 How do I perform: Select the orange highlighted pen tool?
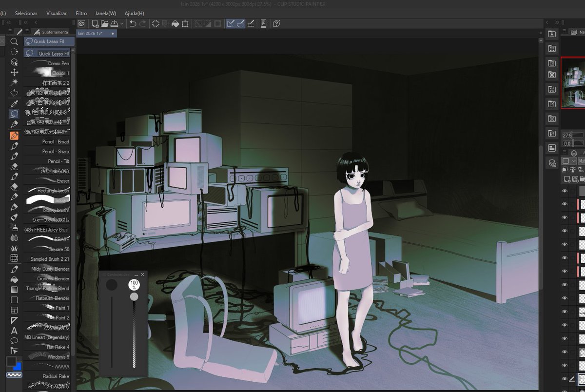(x=14, y=135)
